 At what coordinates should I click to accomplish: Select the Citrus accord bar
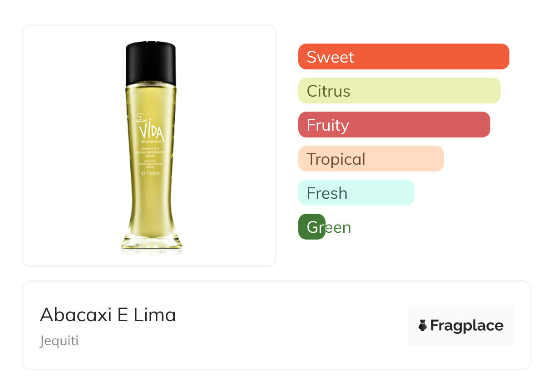pyautogui.click(x=399, y=91)
